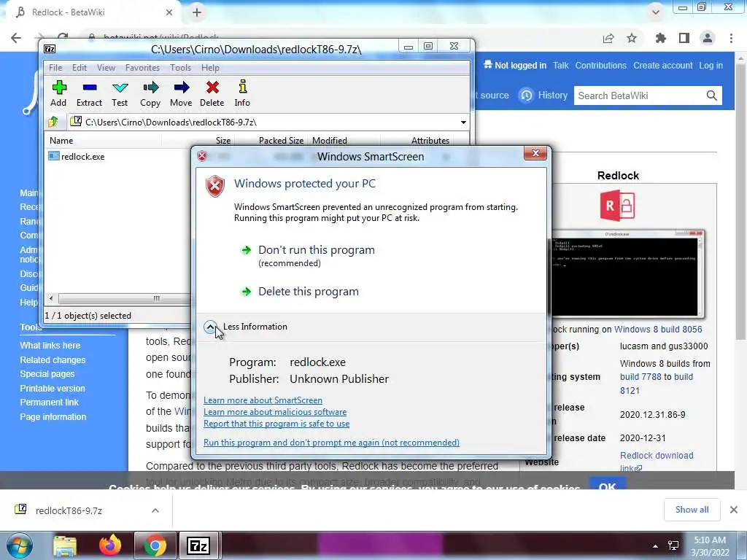This screenshot has width=747, height=560.
Task: Open the Chrome three-dot menu
Action: (731, 38)
